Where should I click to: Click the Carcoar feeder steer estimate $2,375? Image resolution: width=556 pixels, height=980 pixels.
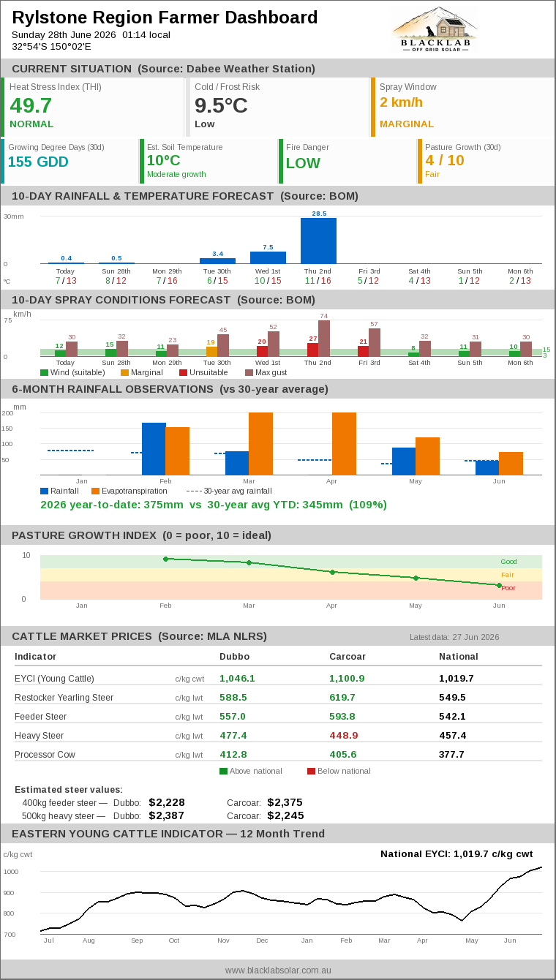click(285, 802)
